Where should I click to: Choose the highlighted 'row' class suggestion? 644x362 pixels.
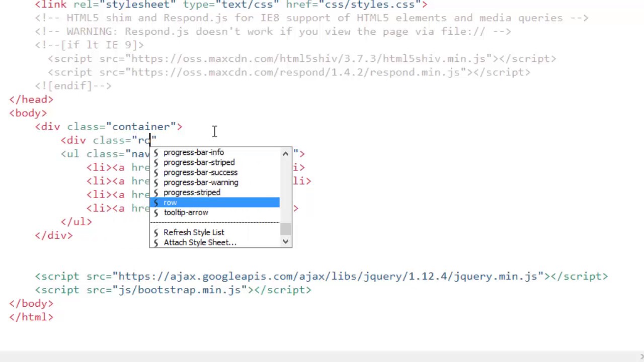pyautogui.click(x=170, y=203)
